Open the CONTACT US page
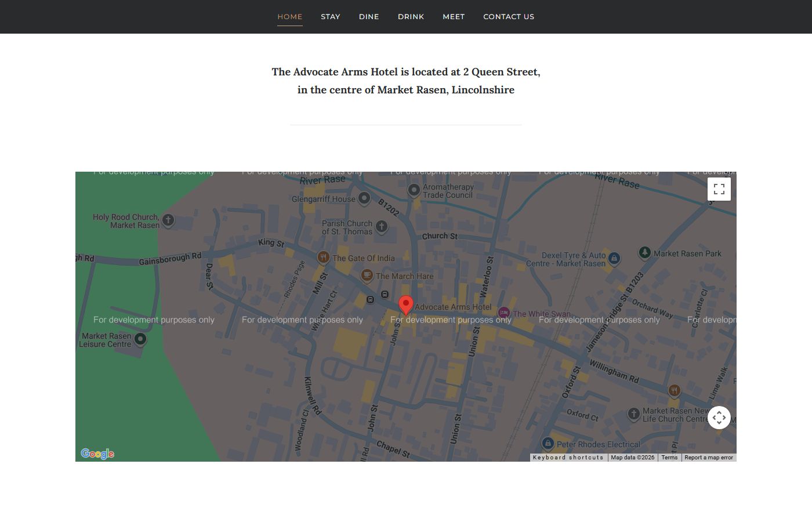The image size is (812, 522). tap(509, 17)
